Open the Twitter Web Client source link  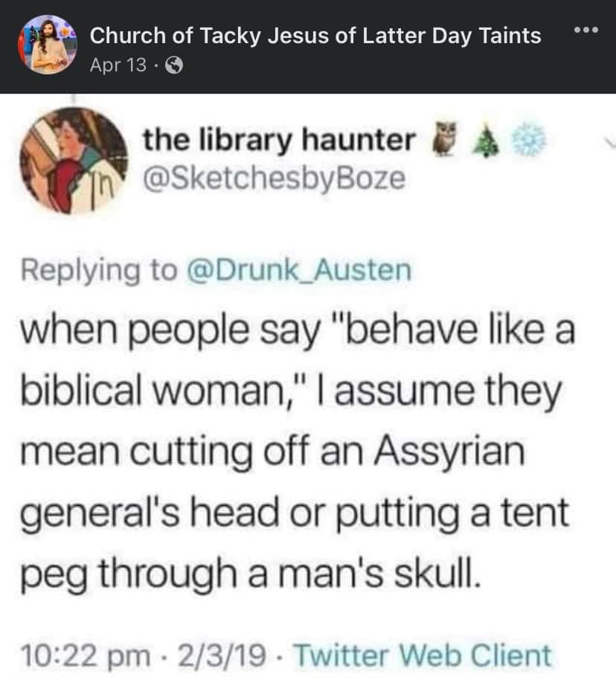423,655
